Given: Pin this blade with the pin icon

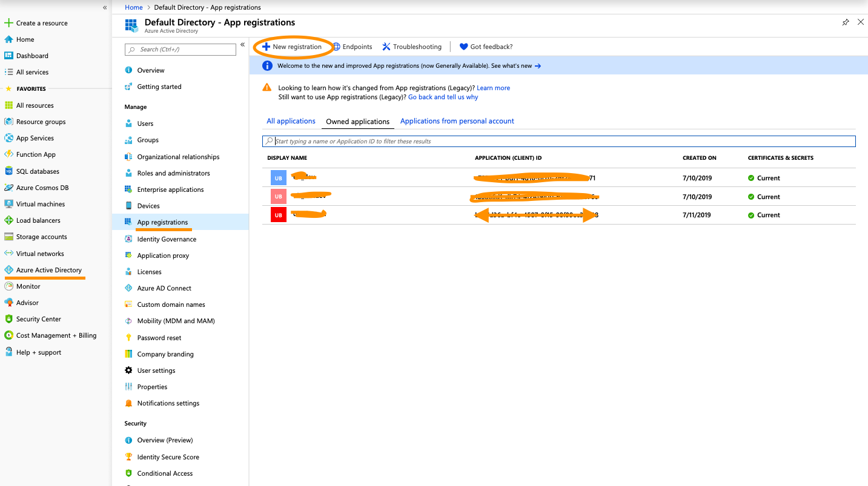Looking at the screenshot, I should click(x=846, y=22).
